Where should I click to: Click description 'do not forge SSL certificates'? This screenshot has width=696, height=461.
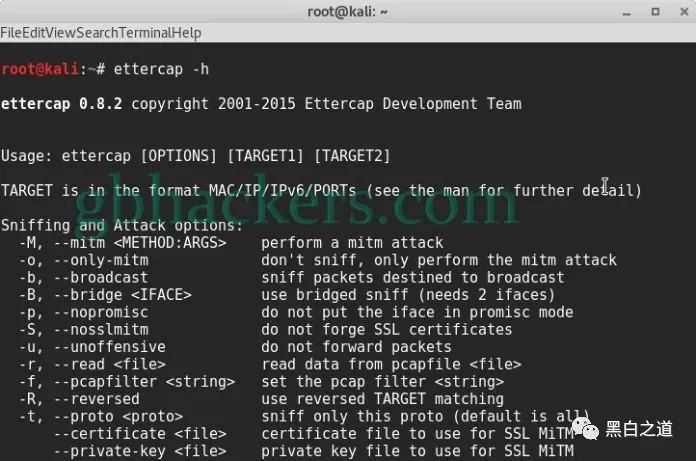point(387,329)
